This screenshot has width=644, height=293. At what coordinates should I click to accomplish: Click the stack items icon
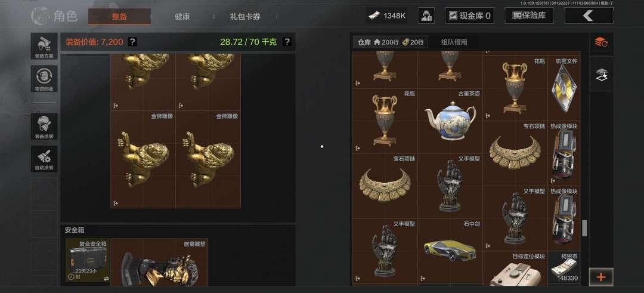[x=601, y=75]
